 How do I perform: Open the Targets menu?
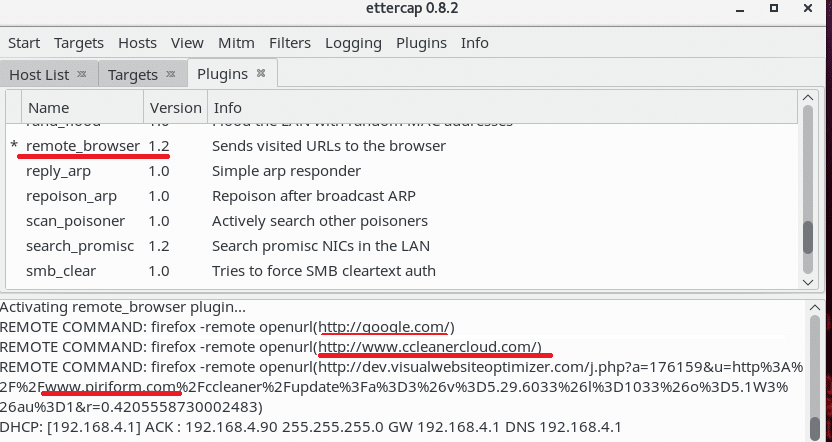click(x=79, y=43)
